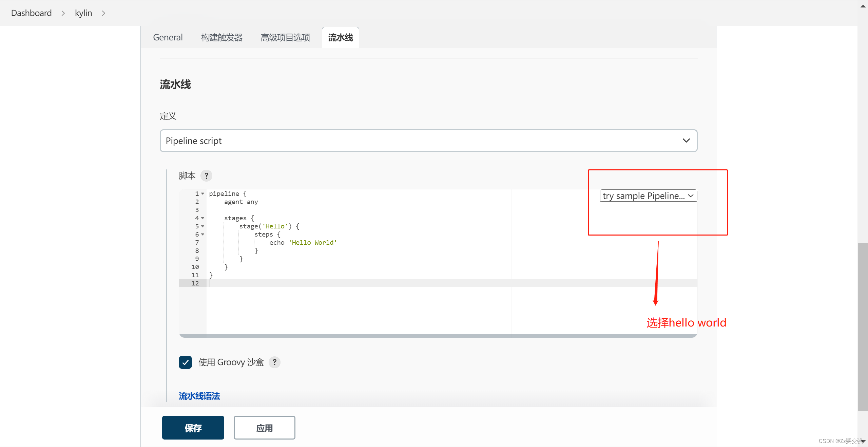
Task: Open the 高级项目选项 tab
Action: pos(285,37)
